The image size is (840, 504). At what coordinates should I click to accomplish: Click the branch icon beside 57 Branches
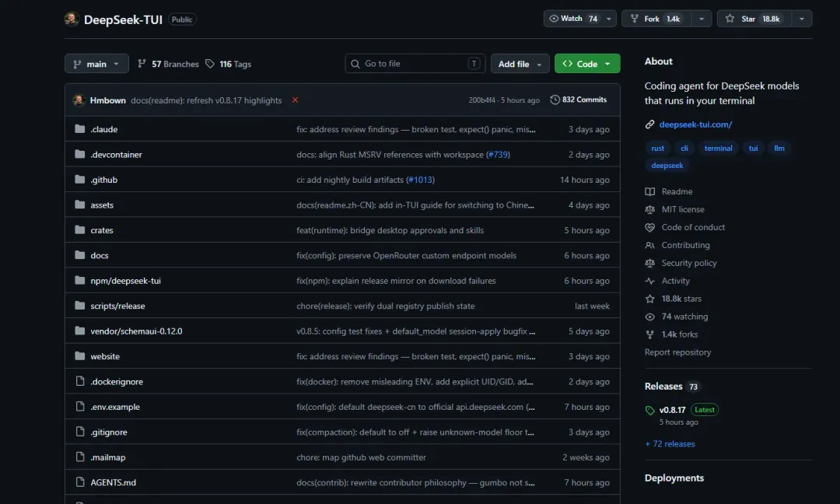(142, 64)
